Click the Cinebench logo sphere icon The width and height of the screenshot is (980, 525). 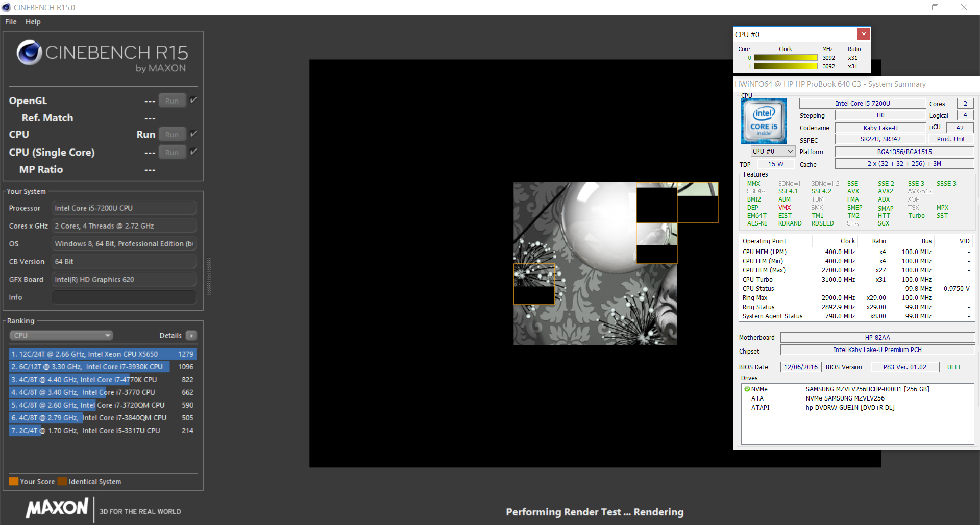point(29,53)
